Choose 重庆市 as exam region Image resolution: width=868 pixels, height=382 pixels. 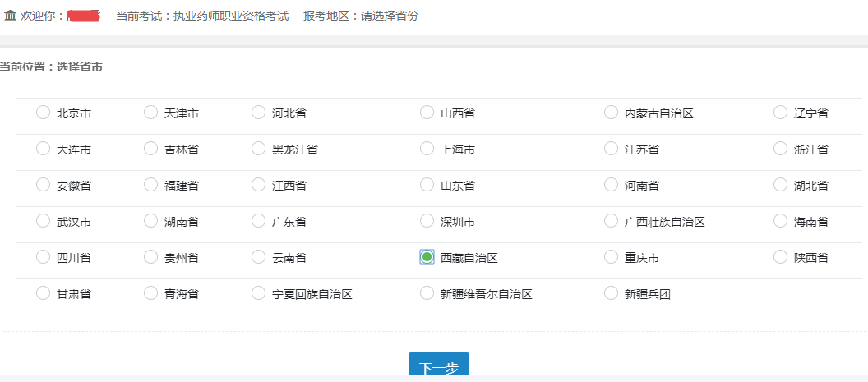pos(611,257)
